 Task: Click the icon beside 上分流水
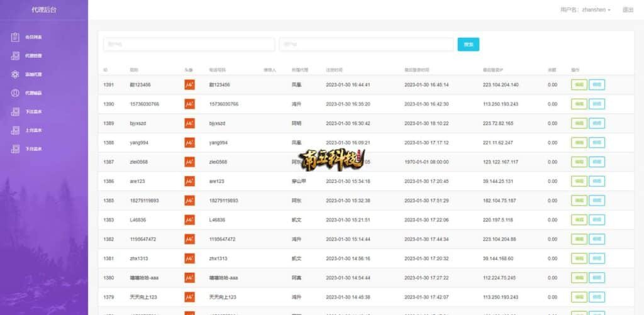(15, 130)
